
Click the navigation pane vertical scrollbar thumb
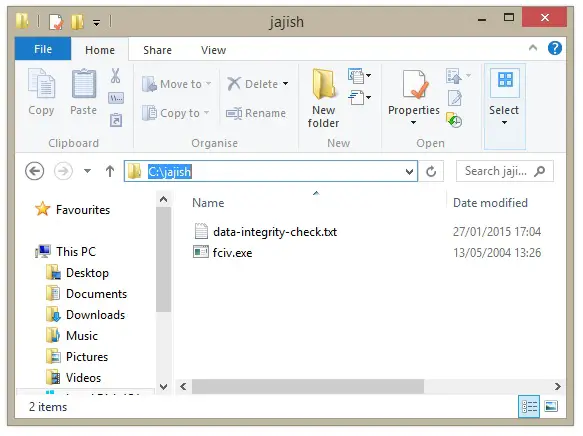[x=163, y=260]
